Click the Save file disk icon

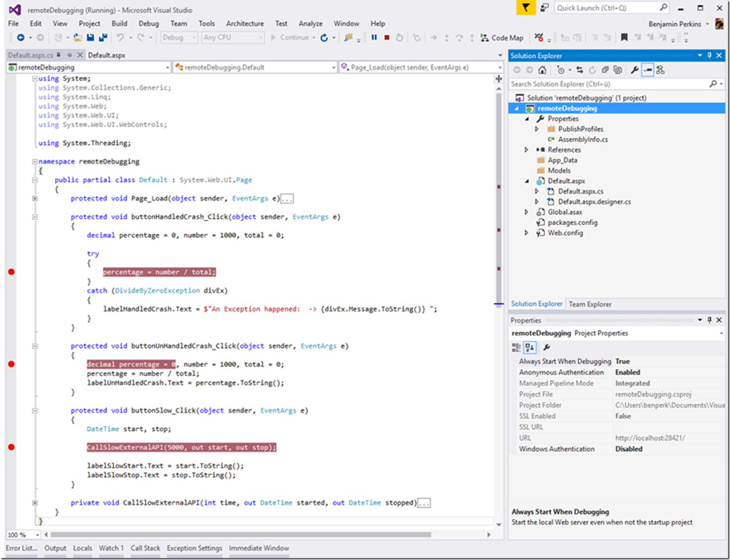90,37
